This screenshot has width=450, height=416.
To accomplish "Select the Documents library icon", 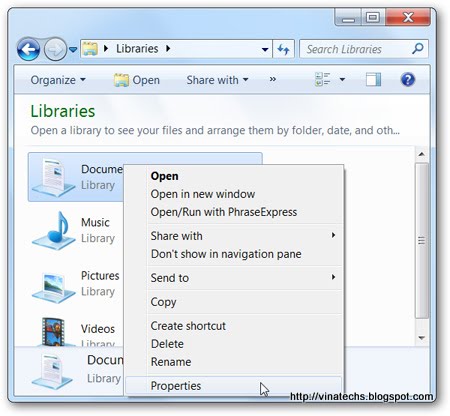I will point(53,177).
